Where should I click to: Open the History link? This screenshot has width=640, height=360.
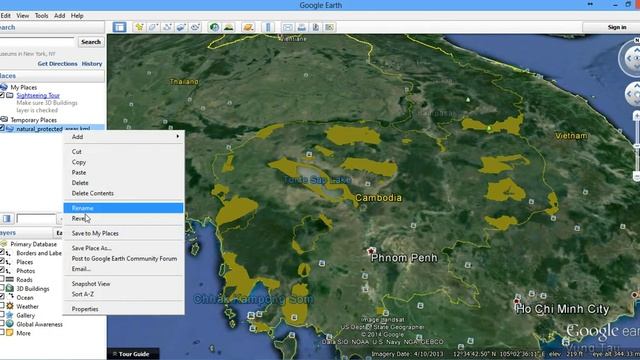92,64
